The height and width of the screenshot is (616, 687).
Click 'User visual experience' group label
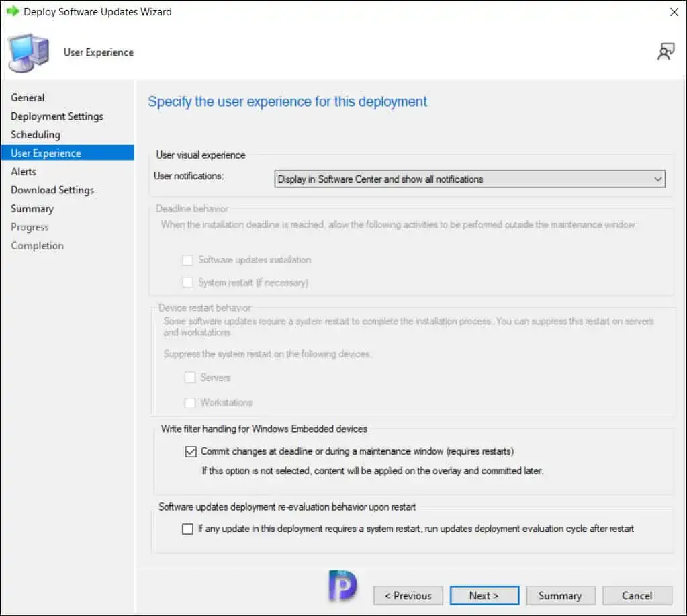(201, 155)
